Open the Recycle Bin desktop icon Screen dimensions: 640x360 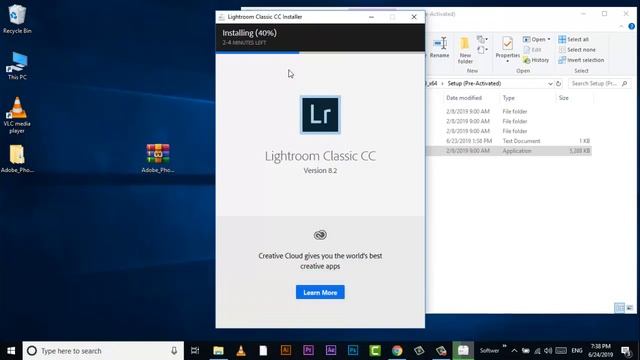pyautogui.click(x=17, y=19)
